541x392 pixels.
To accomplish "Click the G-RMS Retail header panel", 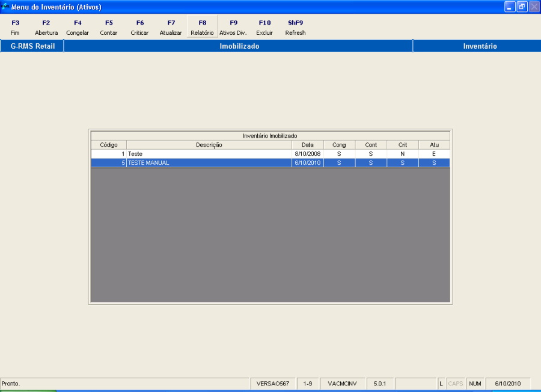I will tap(32, 46).
